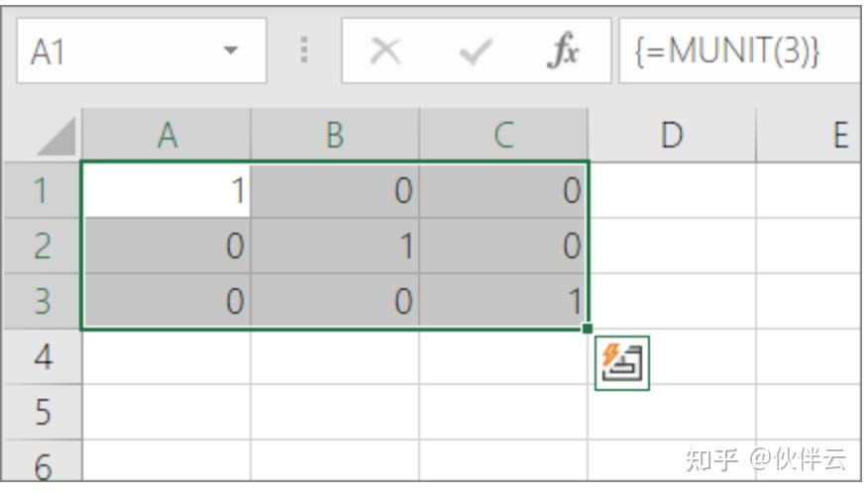Viewport: 868px width, 493px height.
Task: Open the Quick Analysis button below selection
Action: (621, 363)
